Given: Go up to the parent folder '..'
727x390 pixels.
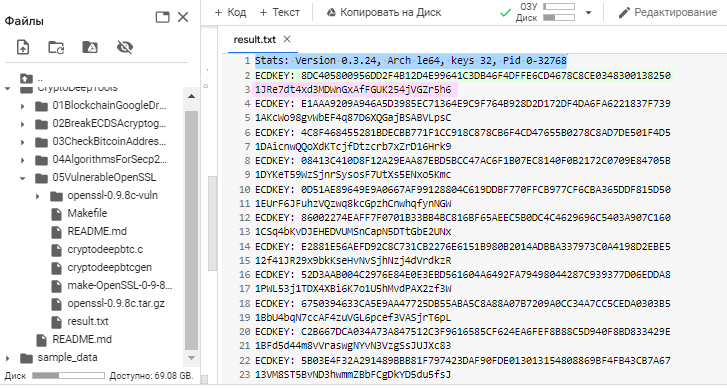Looking at the screenshot, I should click(x=32, y=78).
